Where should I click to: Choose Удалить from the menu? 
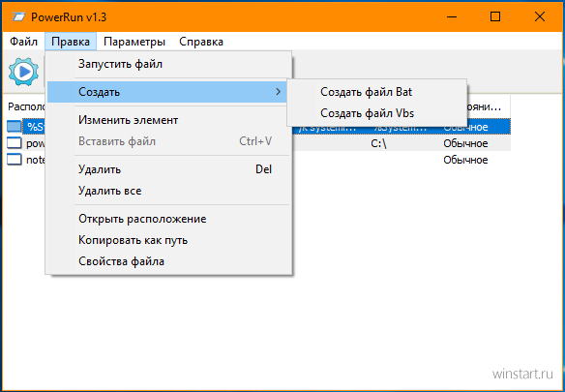coord(168,169)
